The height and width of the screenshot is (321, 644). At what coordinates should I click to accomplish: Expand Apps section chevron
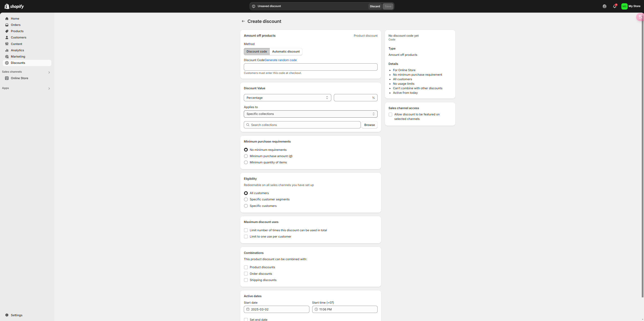(x=49, y=88)
